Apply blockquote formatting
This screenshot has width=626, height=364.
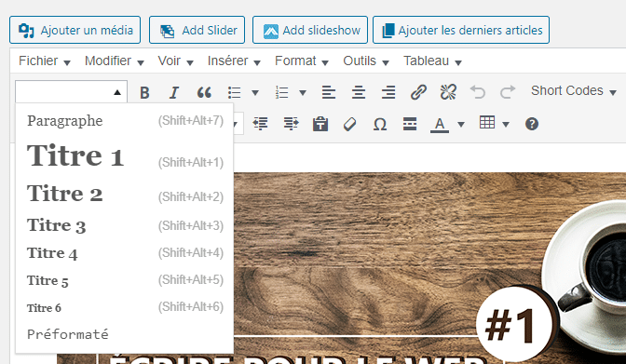tap(204, 92)
